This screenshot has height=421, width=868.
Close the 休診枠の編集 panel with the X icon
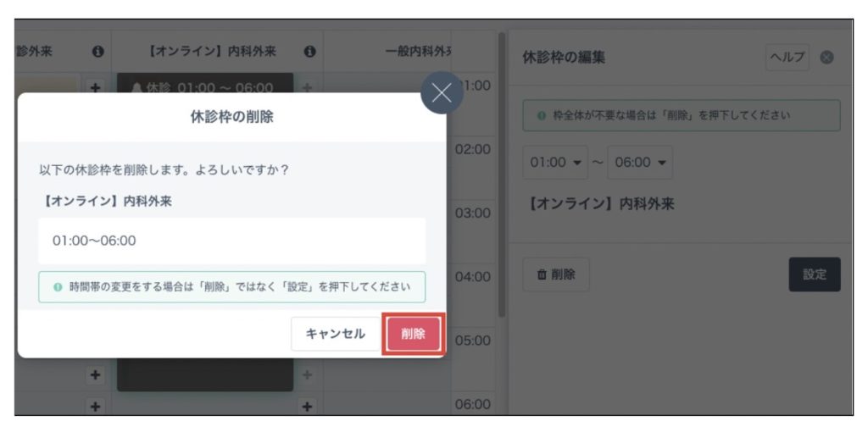[827, 58]
